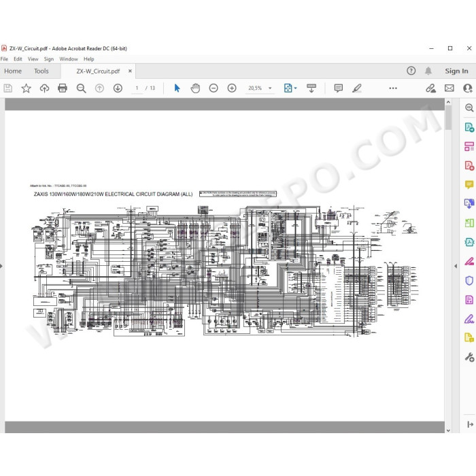The image size is (476, 476).
Task: Open the sidebar search zoom tool
Action: (x=469, y=107)
